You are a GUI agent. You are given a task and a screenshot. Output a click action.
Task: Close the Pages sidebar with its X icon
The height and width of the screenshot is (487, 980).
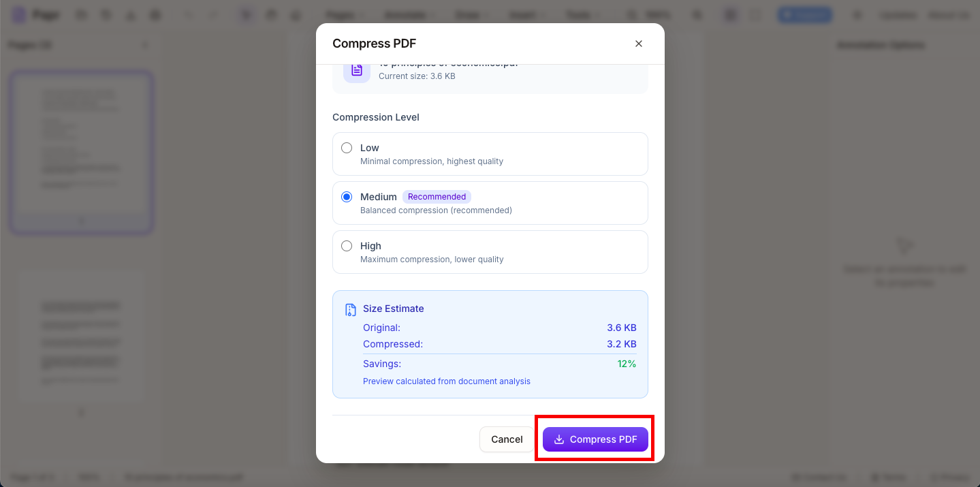tap(144, 44)
